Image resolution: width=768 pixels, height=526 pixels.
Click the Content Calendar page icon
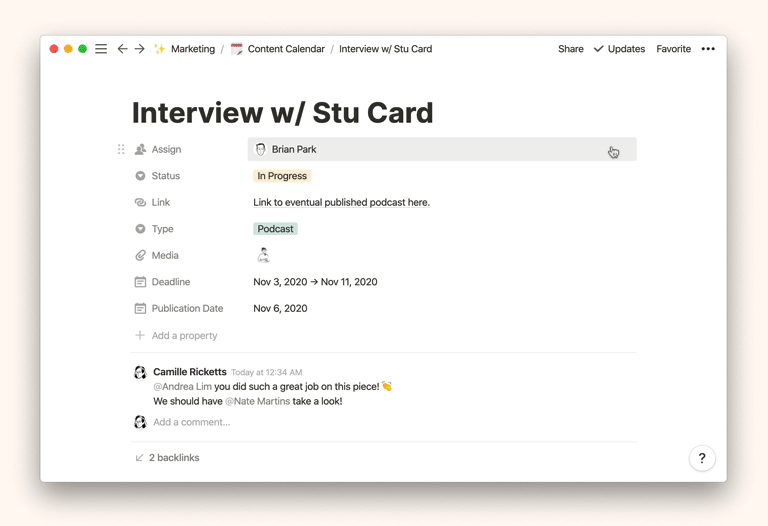click(237, 49)
